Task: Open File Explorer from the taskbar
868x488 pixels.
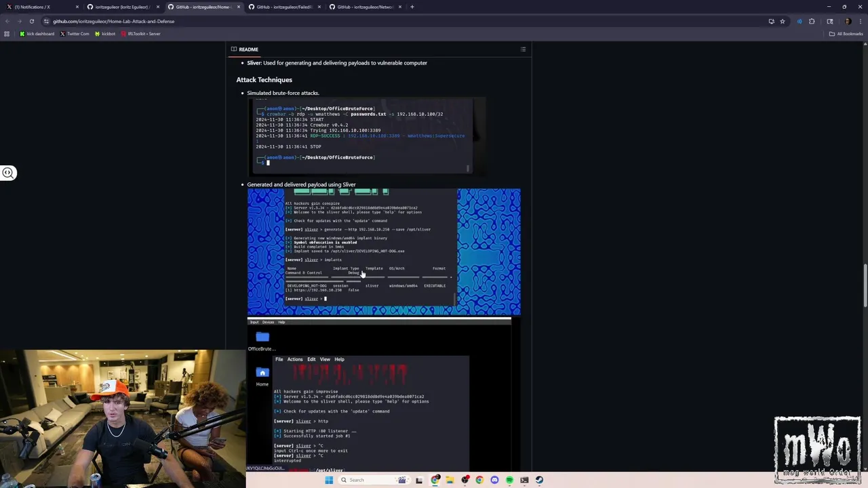Action: tap(449, 480)
